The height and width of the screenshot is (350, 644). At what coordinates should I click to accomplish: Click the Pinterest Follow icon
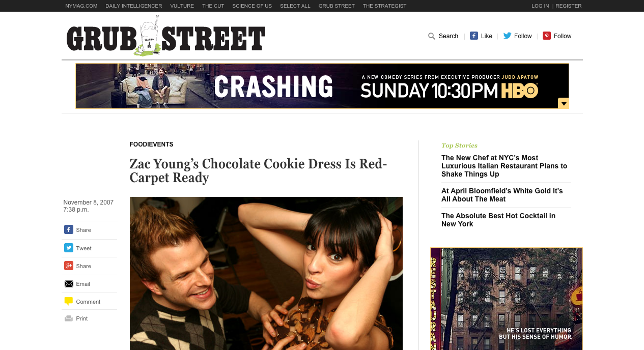547,36
